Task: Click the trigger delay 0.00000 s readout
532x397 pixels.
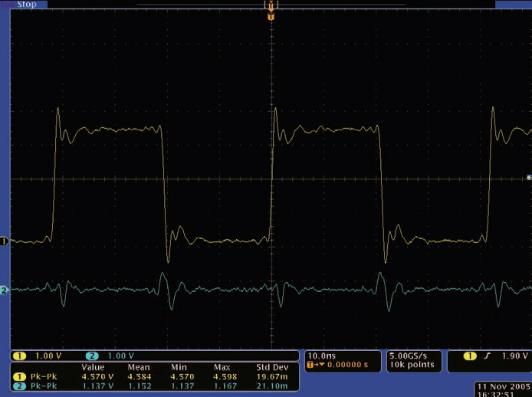Action: [x=341, y=366]
